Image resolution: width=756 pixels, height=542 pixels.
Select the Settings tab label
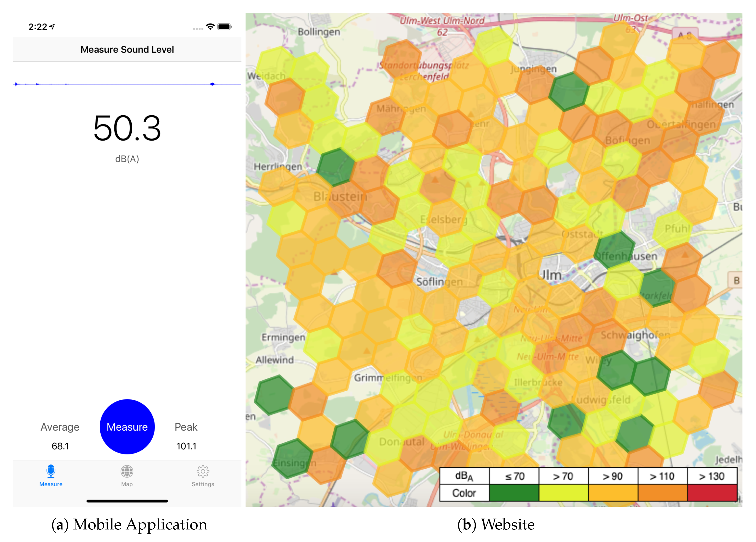(x=203, y=484)
